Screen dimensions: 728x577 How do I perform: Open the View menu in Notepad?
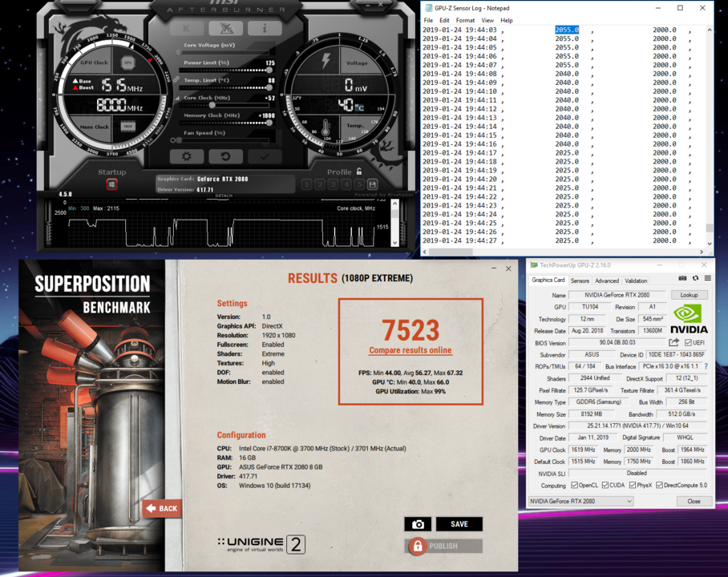click(x=487, y=20)
